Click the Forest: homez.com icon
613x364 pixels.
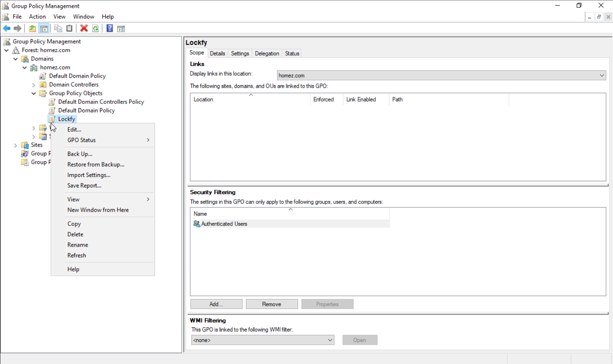[16, 50]
